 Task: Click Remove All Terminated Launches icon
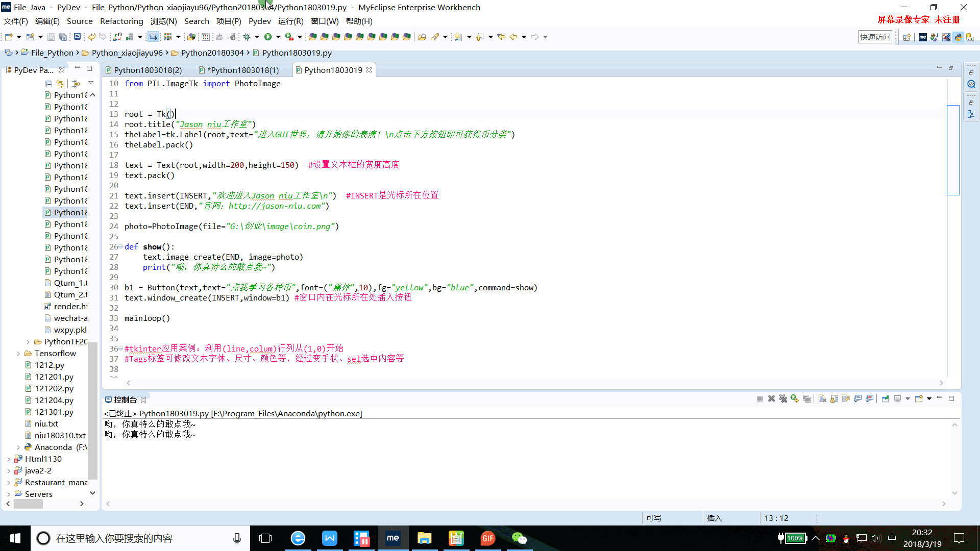tap(783, 399)
